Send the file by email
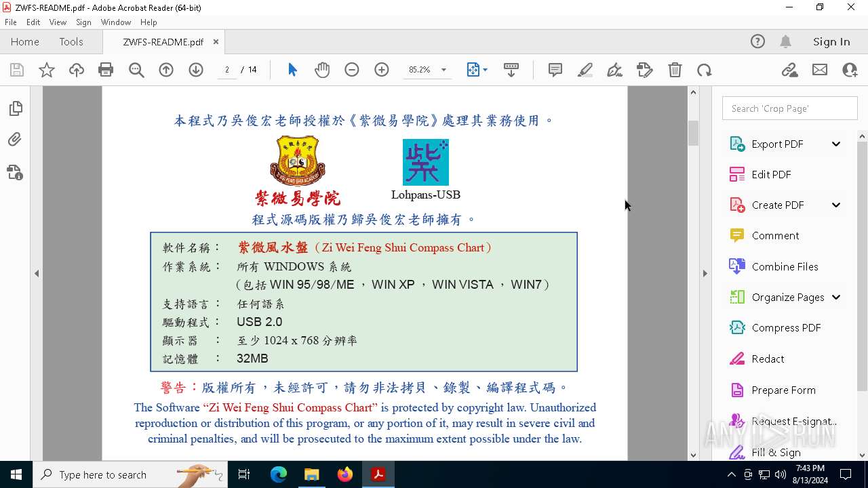 point(820,70)
